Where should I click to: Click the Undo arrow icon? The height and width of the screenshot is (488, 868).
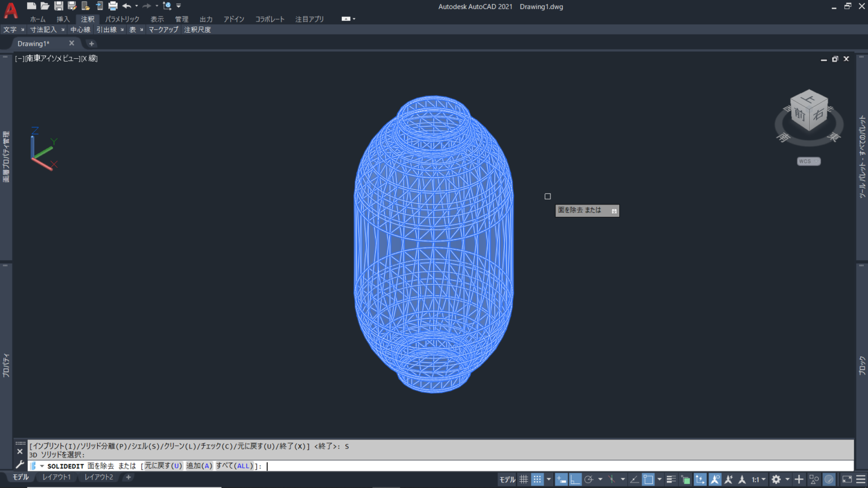[127, 6]
